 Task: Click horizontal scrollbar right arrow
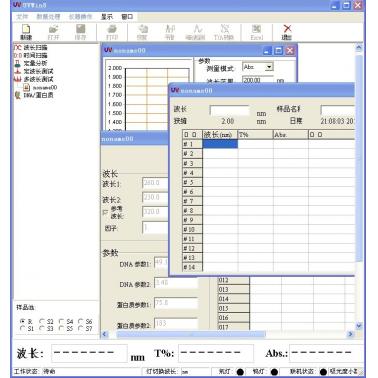point(350,334)
